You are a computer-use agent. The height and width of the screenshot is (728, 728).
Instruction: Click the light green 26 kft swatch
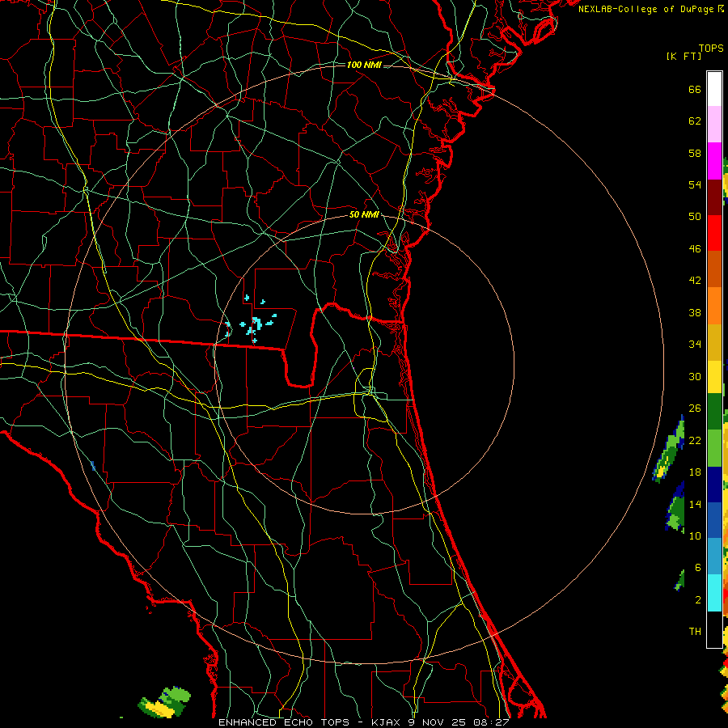click(714, 448)
